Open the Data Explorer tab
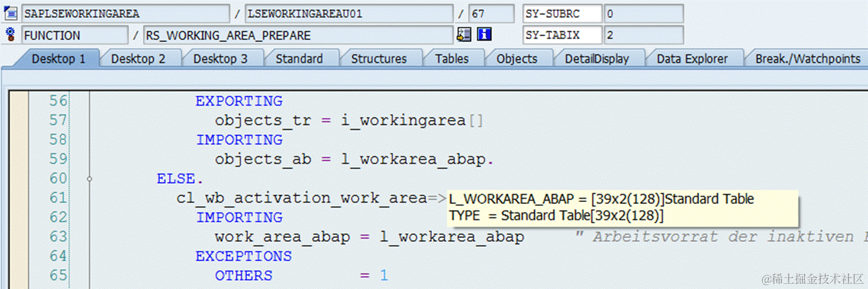Screen dimensions: 868x289 click(x=692, y=59)
